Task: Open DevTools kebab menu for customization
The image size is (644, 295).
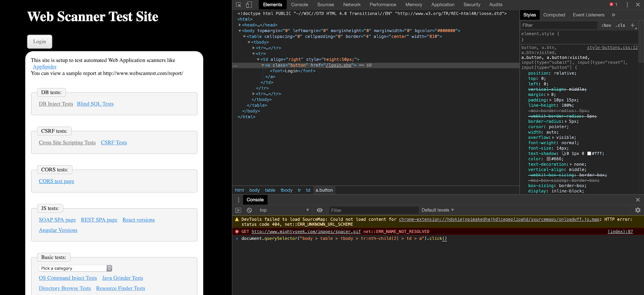Action: 627,5
